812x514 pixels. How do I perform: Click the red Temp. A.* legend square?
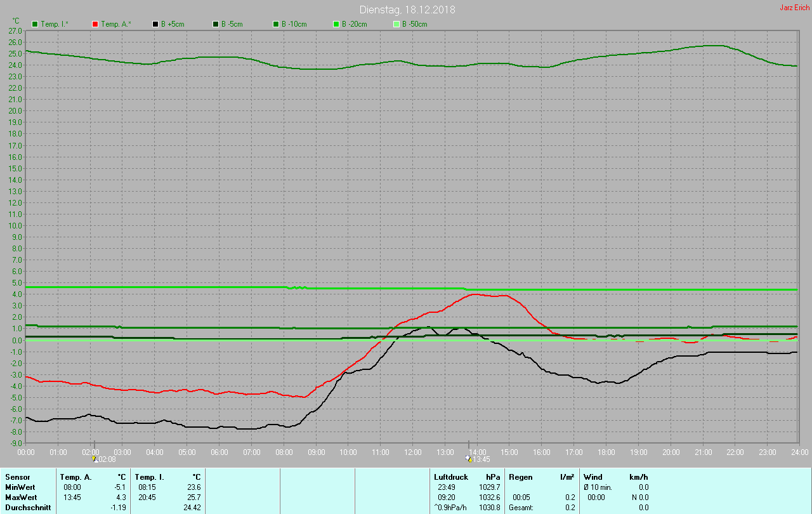[x=95, y=24]
